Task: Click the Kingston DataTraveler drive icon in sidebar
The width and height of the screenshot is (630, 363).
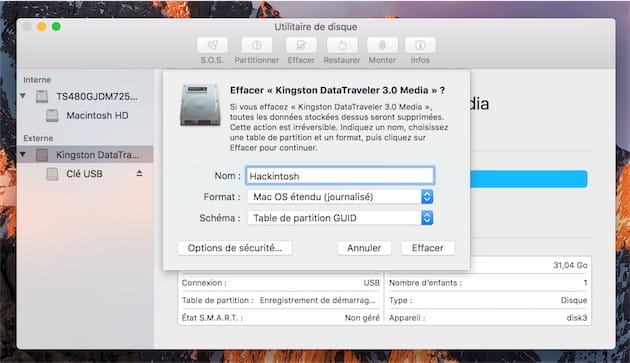Action: pos(42,155)
